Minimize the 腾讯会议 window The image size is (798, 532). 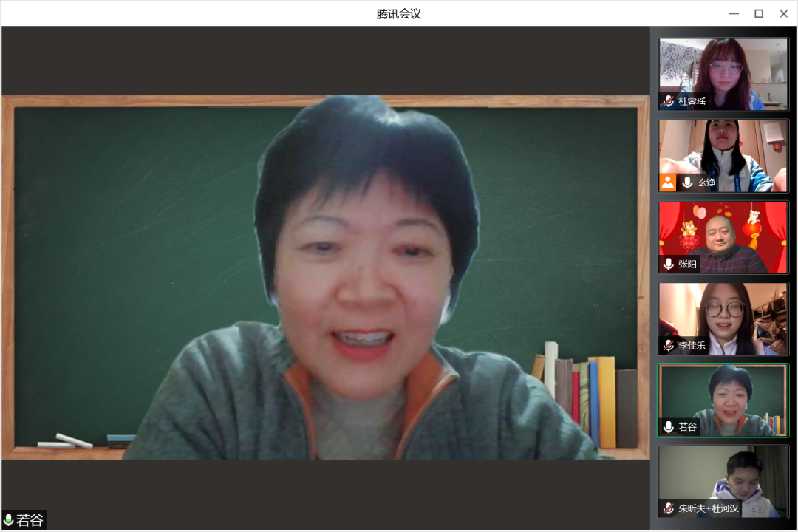point(734,13)
